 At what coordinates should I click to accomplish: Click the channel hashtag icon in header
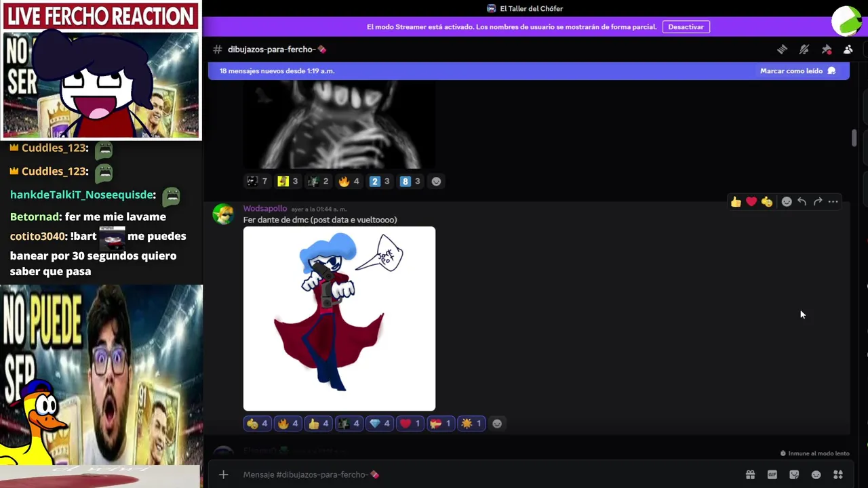tap(217, 49)
